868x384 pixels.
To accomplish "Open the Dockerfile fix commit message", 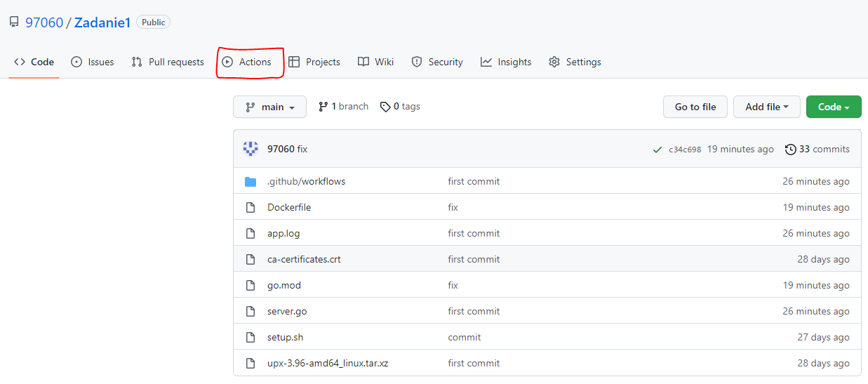I will click(x=453, y=208).
